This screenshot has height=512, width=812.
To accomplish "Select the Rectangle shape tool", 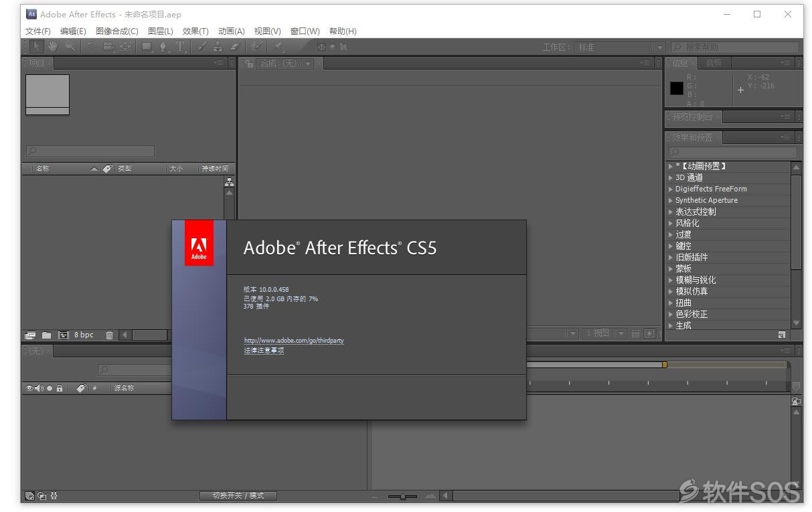I will (x=147, y=47).
